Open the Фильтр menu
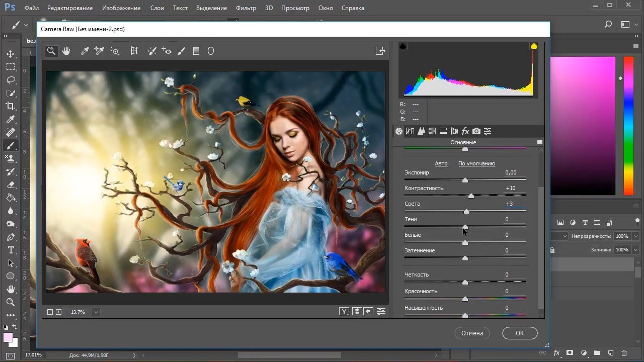 coord(246,8)
